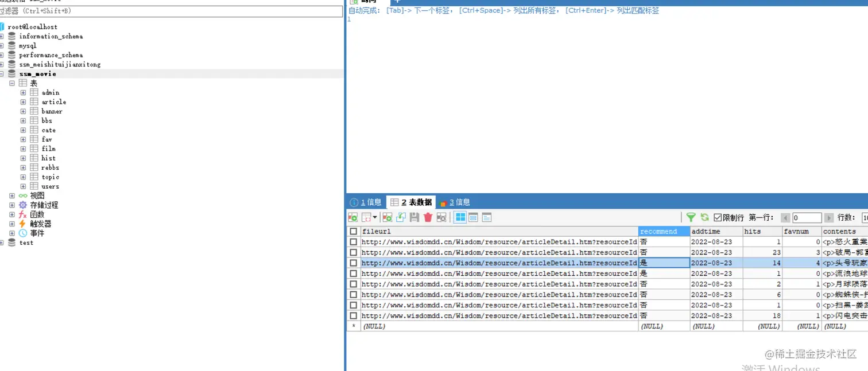Click the 视图 views glasses icon
Screen dimensions: 868x371
click(23, 196)
